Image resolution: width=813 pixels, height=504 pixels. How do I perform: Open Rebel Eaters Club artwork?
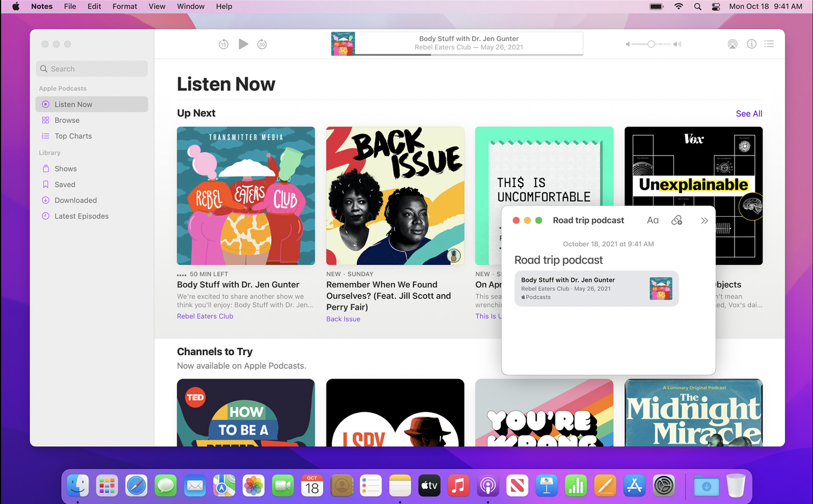point(246,196)
